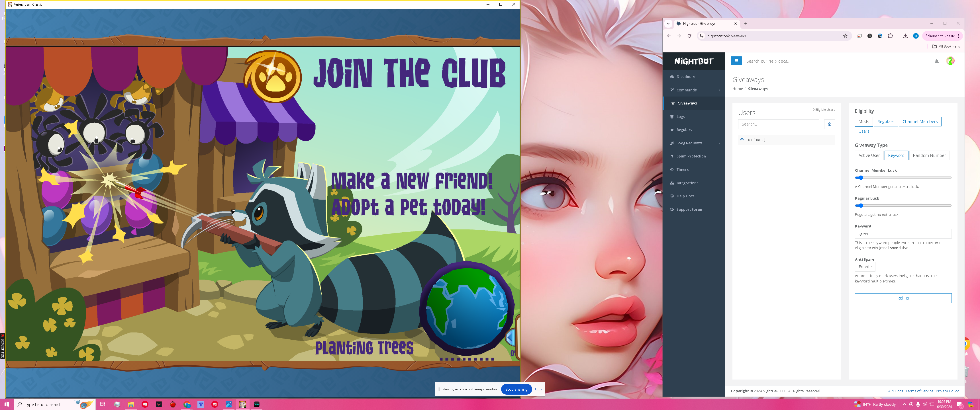
Task: Open Terms of Service footer link
Action: [x=919, y=391]
